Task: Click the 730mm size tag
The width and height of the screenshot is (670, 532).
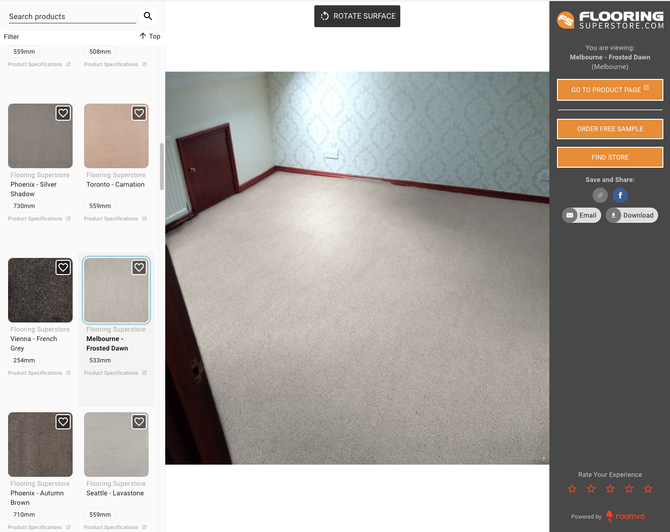Action: (x=24, y=206)
